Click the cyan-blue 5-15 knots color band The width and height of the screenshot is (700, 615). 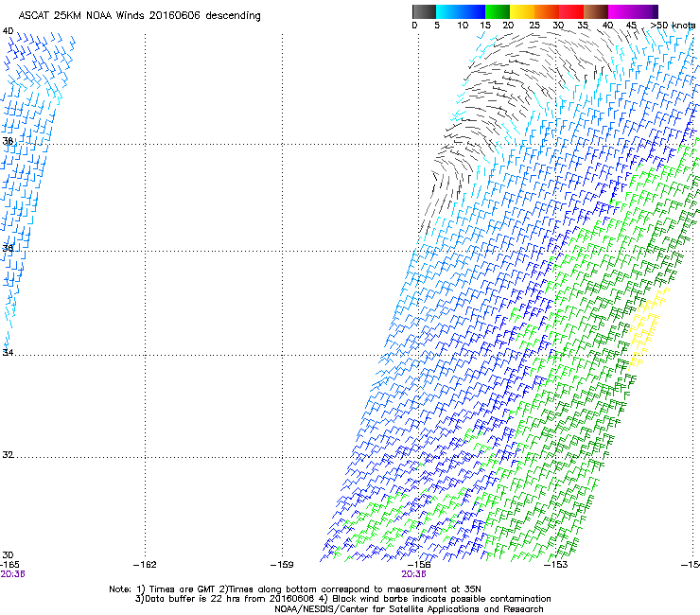click(461, 11)
